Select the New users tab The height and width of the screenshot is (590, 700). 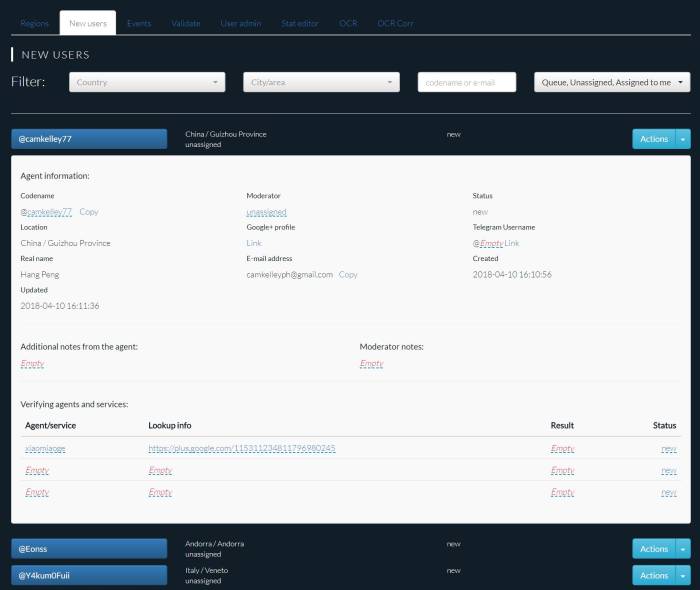[88, 23]
